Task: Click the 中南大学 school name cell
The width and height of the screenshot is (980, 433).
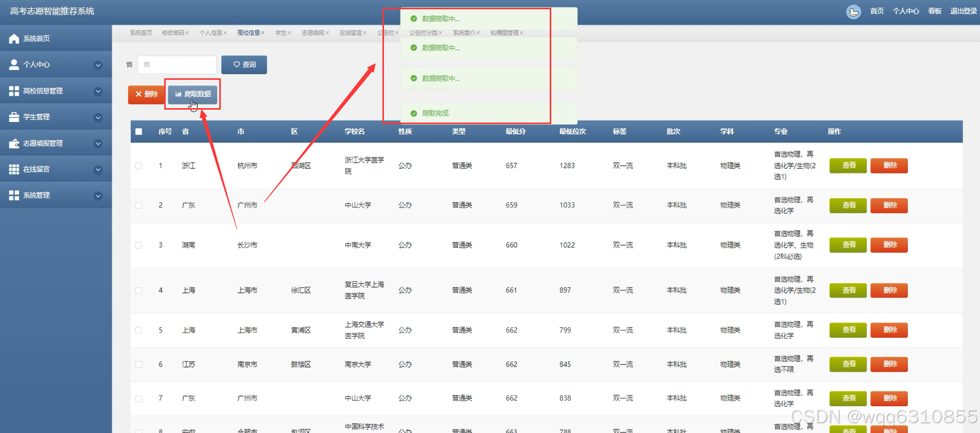Action: click(x=358, y=245)
